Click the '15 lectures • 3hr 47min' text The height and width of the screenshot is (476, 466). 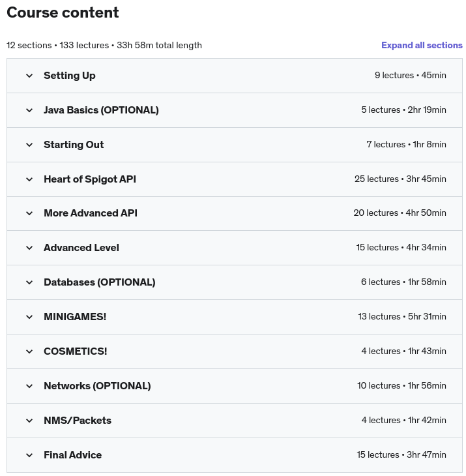click(401, 455)
